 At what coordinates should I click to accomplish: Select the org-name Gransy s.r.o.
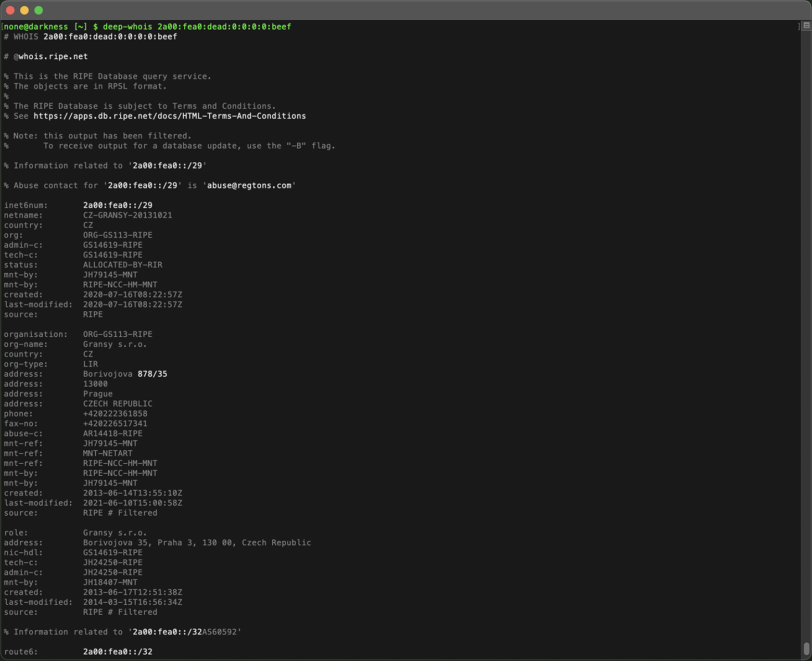point(115,344)
